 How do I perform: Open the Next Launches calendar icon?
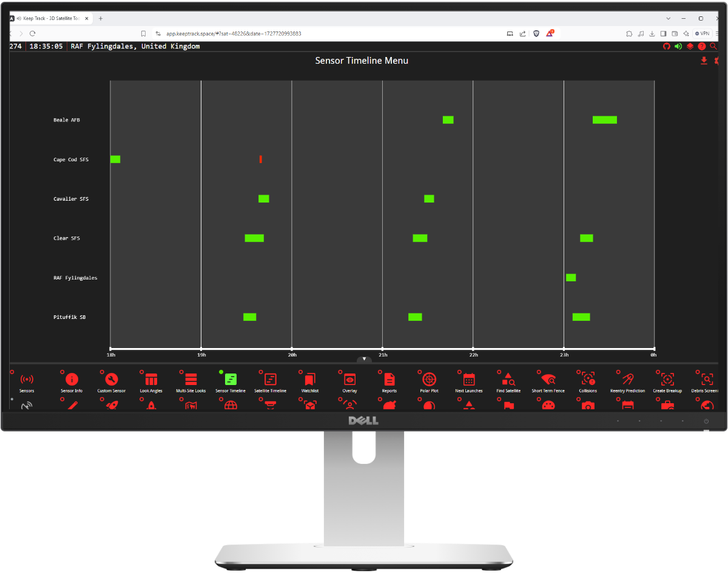coord(469,380)
